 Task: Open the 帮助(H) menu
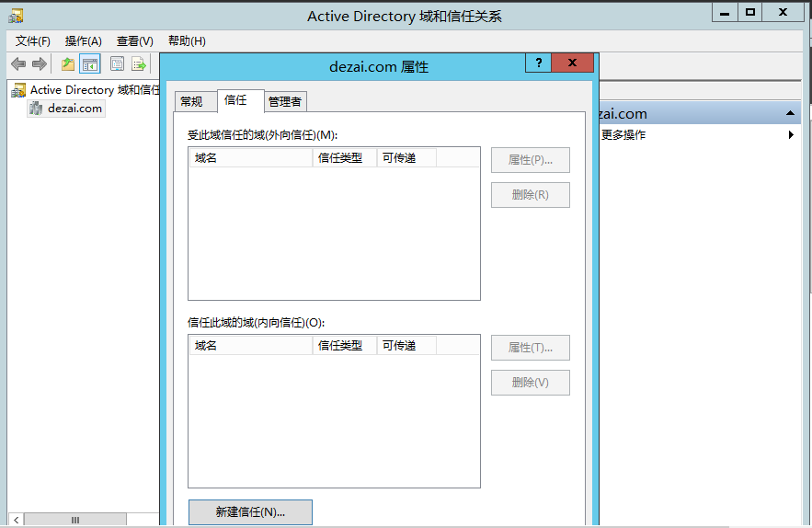pyautogui.click(x=187, y=41)
